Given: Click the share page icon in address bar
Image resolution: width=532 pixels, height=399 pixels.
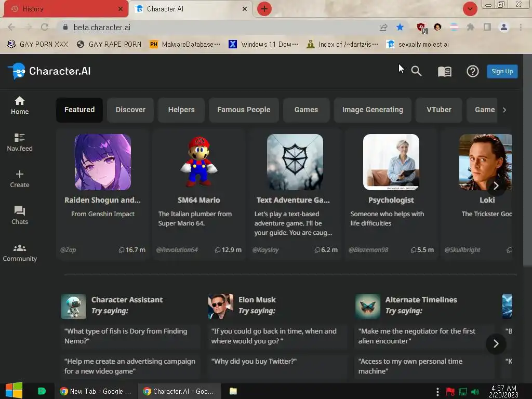Looking at the screenshot, I should [x=383, y=27].
